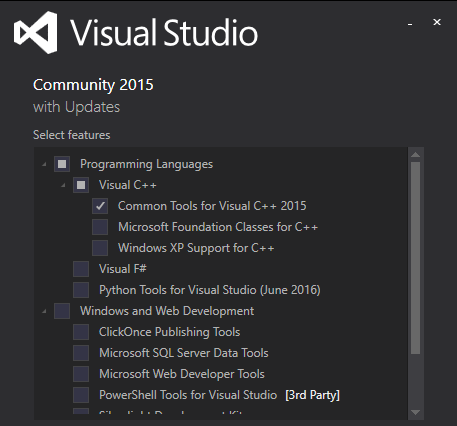Click the Community 2015 heading

[93, 85]
